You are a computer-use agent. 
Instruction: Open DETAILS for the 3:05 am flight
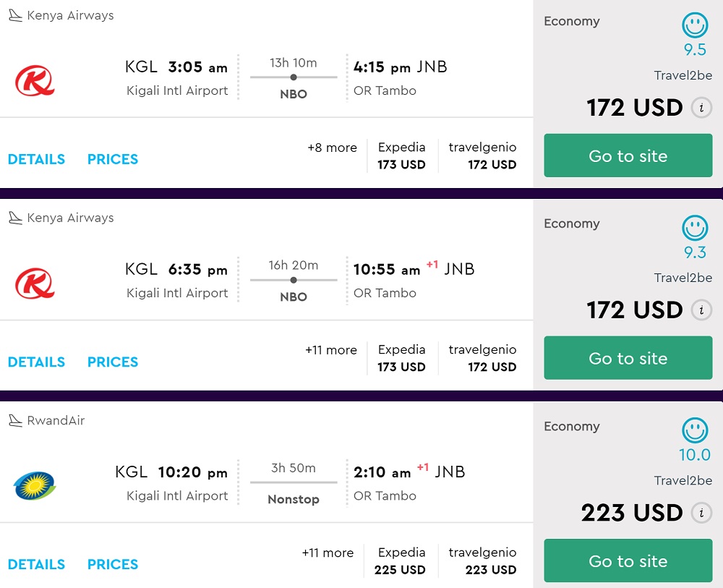coord(36,159)
